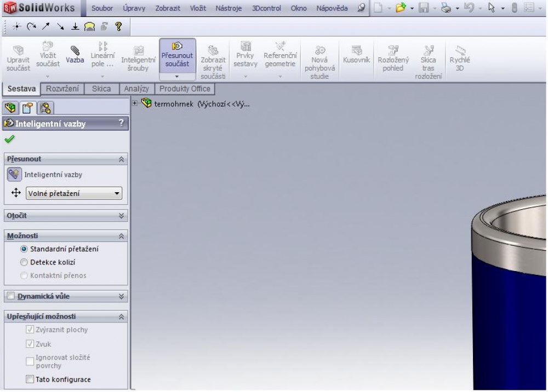Switch to the Rozvržení tab
The image size is (548, 392).
click(62, 89)
